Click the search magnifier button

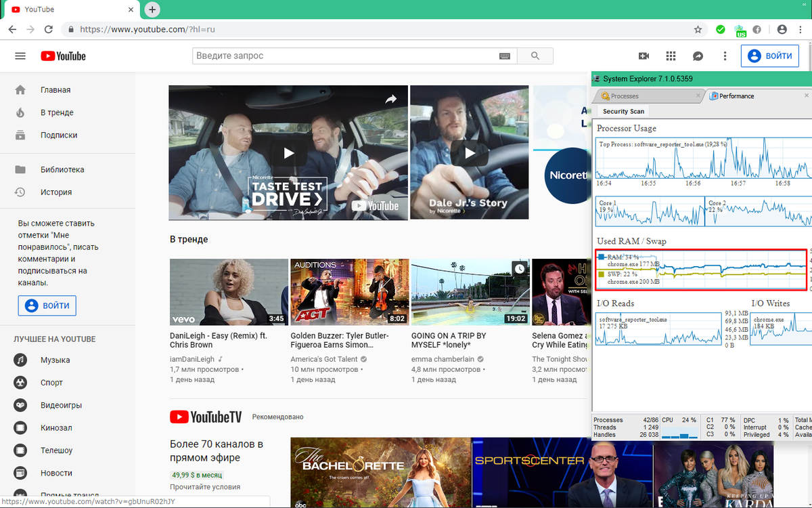coord(535,56)
